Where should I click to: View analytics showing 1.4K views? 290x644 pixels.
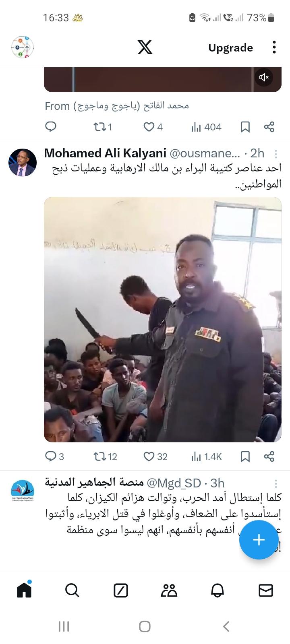[x=206, y=456]
